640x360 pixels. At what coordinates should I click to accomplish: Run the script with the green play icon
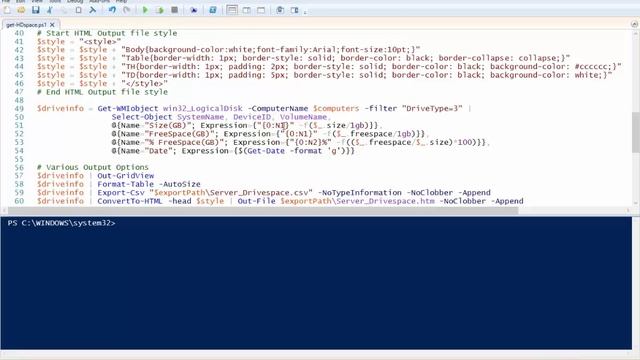tap(145, 10)
